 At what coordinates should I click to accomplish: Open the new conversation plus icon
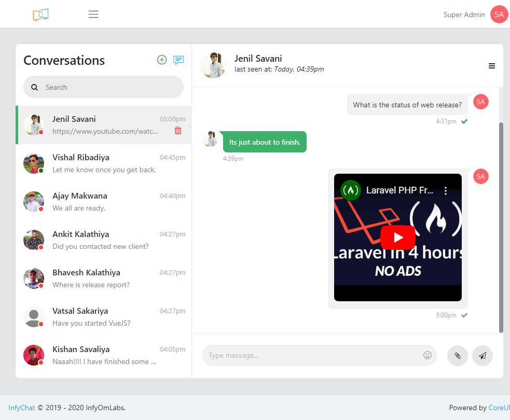coord(161,60)
